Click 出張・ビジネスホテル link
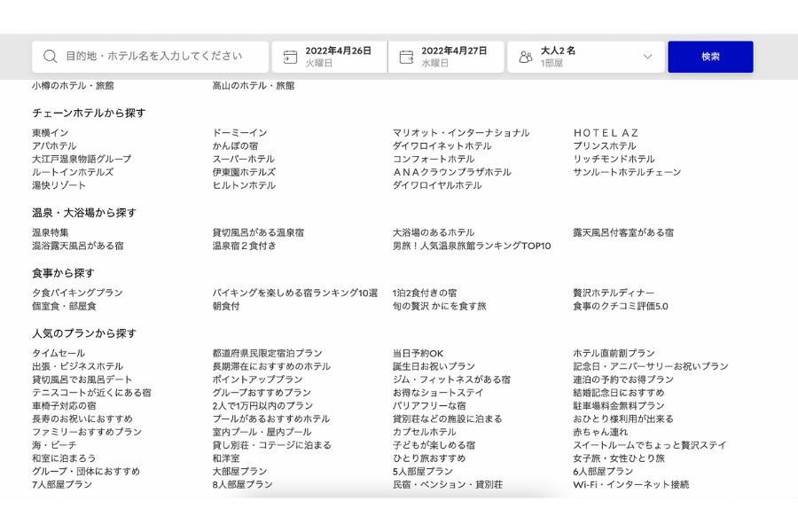 tap(77, 366)
